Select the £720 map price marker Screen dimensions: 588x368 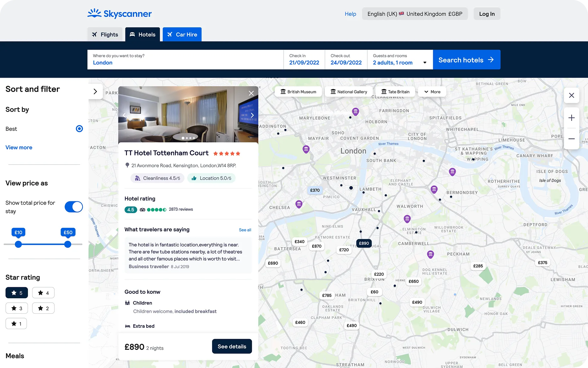tap(344, 250)
